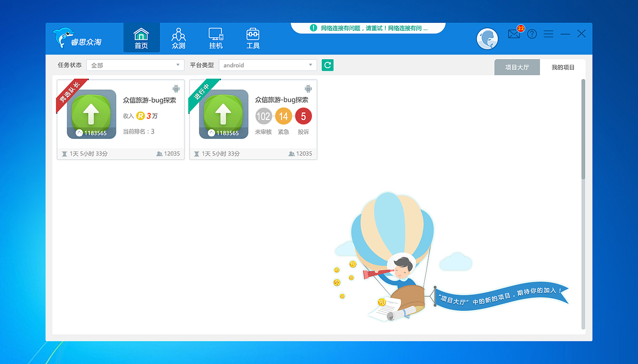This screenshot has height=364, width=638.
Task: Expand the 任务状态 dropdown showing 全部
Action: coord(136,65)
